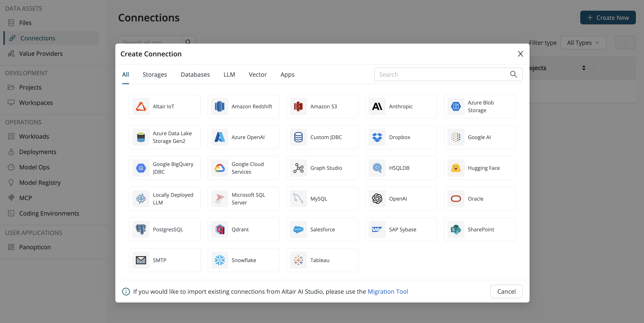This screenshot has width=644, height=323.
Task: Pick the Microsoft SQL Server icon
Action: click(x=220, y=198)
